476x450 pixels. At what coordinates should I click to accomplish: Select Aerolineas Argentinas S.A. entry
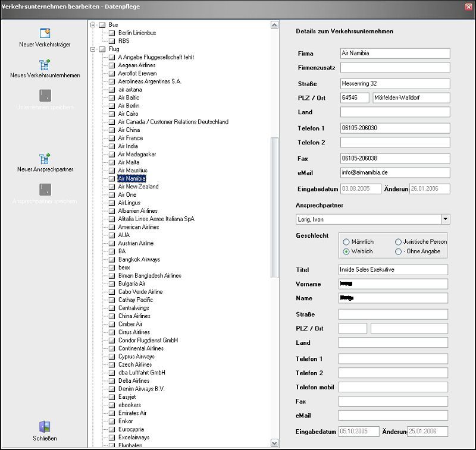coord(149,81)
